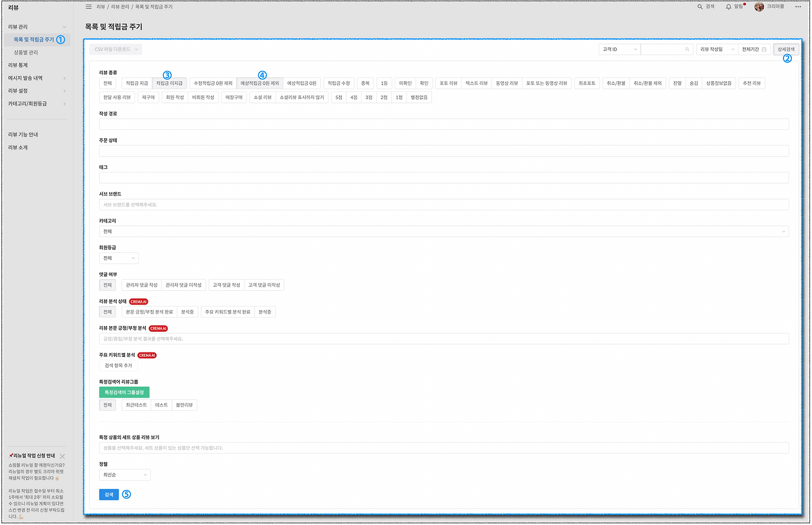The height and width of the screenshot is (525, 812).
Task: Select the 최근테스트 review group
Action: (x=136, y=405)
